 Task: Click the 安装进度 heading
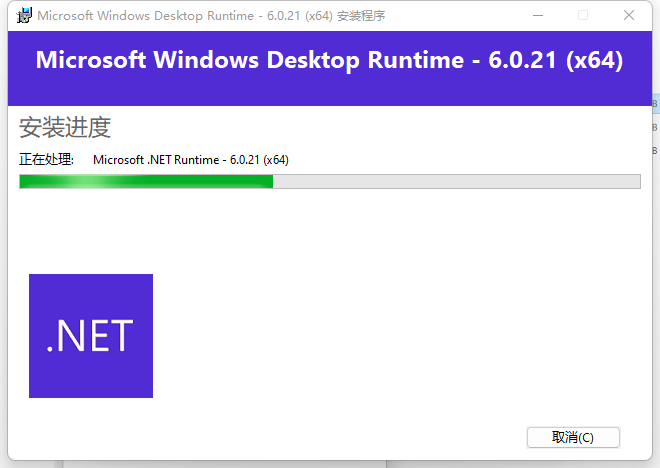click(65, 128)
